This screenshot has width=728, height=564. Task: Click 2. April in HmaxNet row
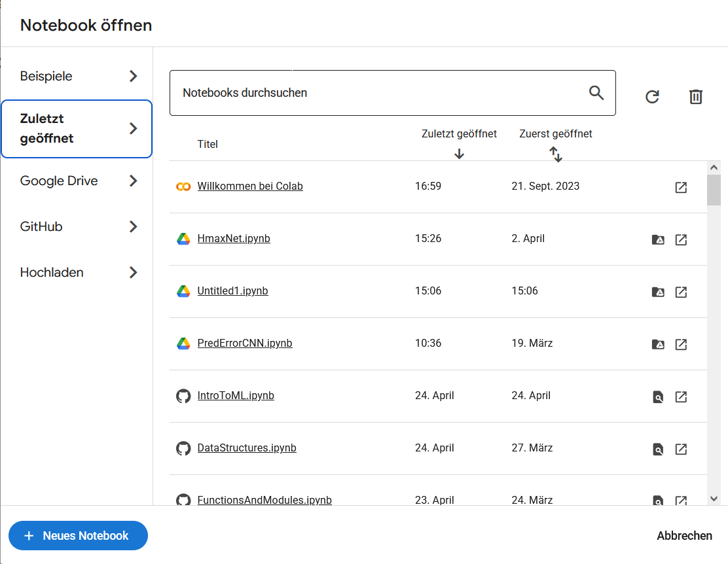click(x=528, y=239)
